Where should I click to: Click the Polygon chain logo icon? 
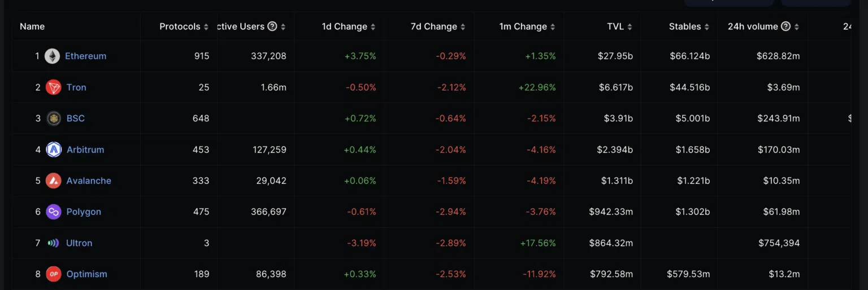[53, 212]
